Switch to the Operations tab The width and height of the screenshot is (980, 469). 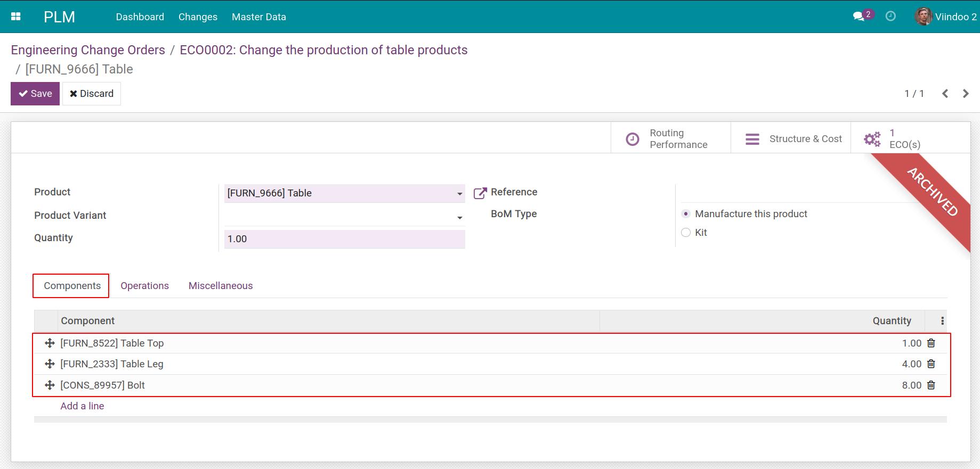pyautogui.click(x=144, y=286)
